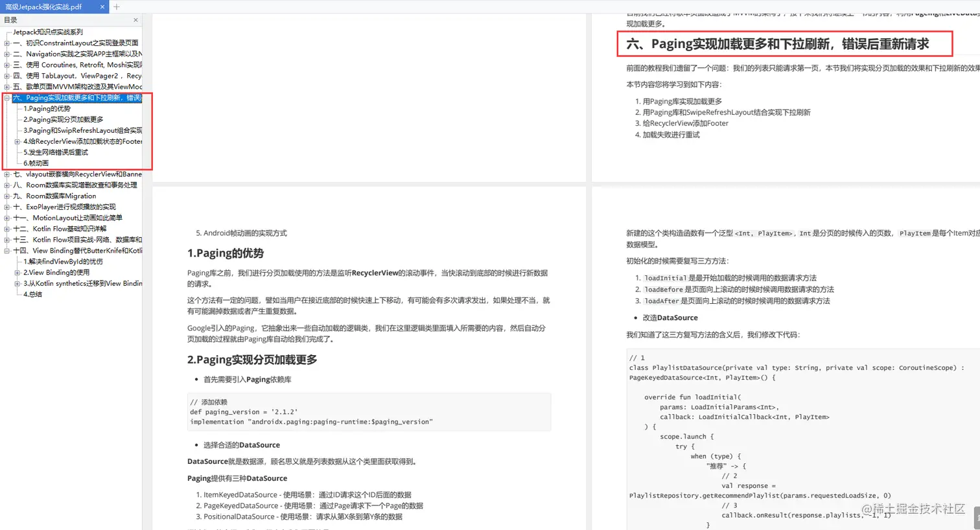Jump to 5.发生网络错误后重试 in outline
980x530 pixels.
click(56, 152)
